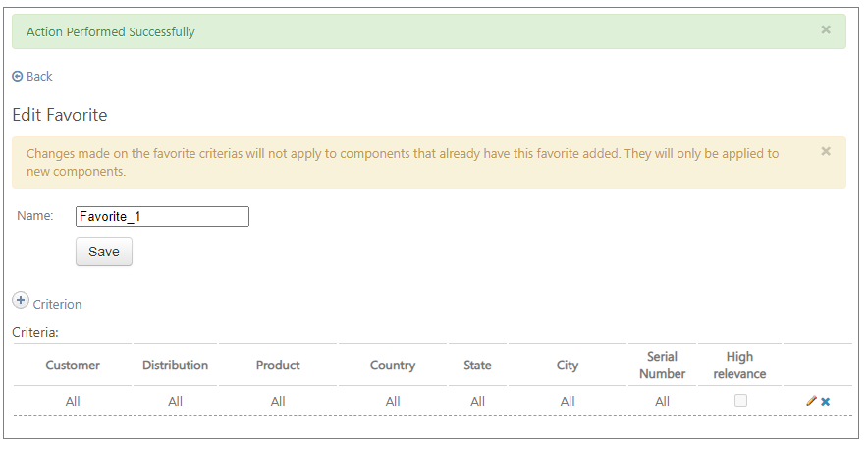The image size is (868, 450).
Task: Close the yellow favorite criteria warning banner
Action: coord(826,151)
